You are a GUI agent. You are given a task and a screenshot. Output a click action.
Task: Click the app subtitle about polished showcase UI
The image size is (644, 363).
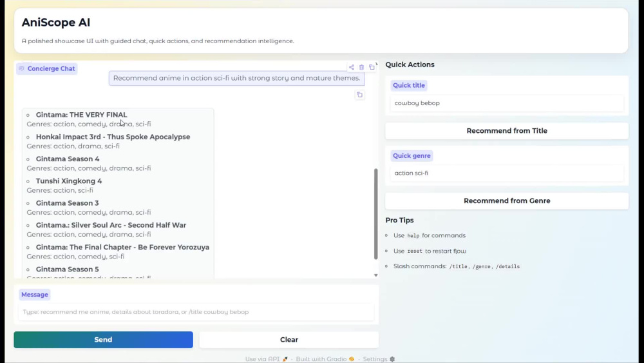[x=158, y=41]
